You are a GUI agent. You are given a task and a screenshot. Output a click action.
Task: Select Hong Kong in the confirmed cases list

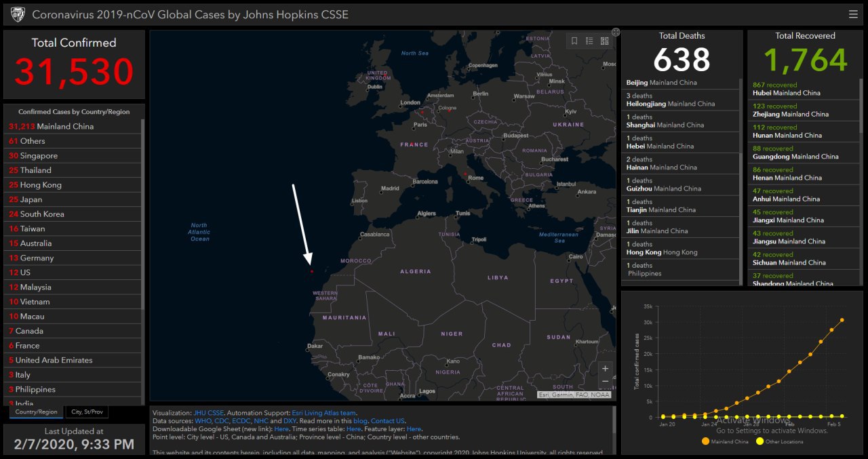tap(73, 185)
